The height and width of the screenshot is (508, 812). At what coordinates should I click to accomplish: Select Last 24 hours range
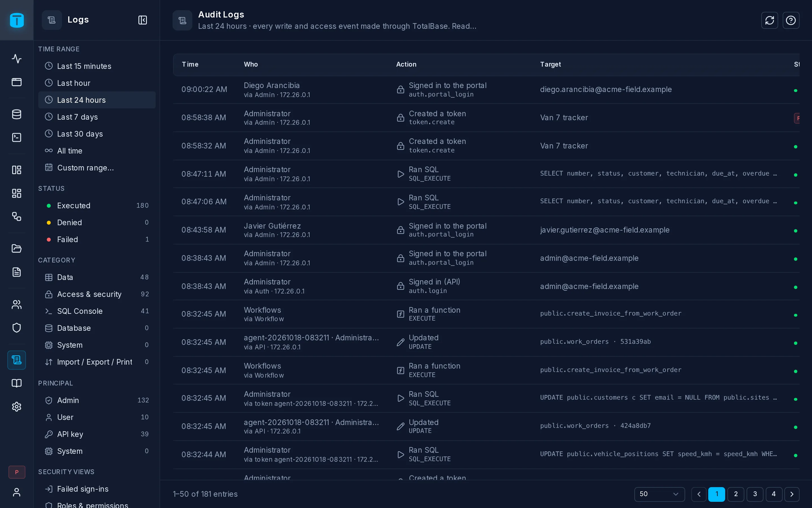click(x=97, y=100)
